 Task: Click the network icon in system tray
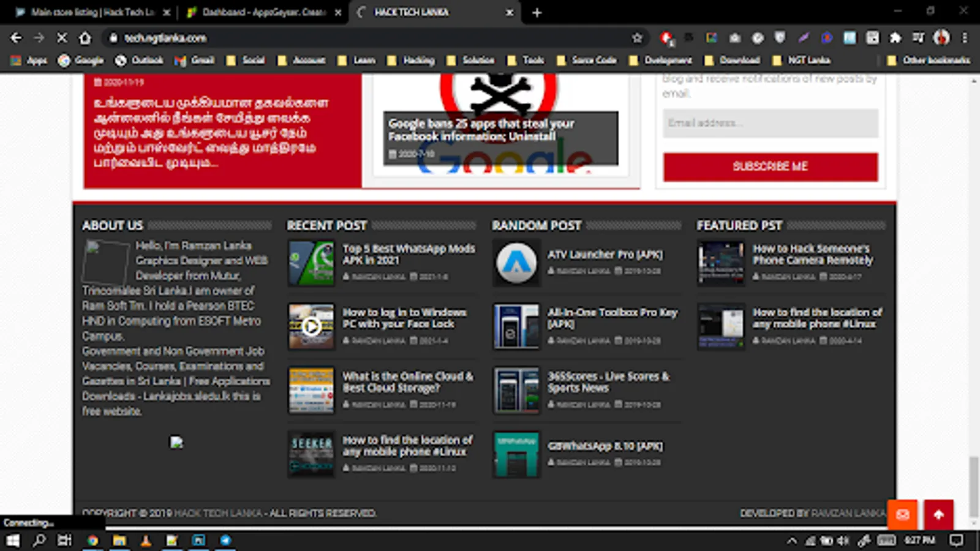click(x=810, y=541)
